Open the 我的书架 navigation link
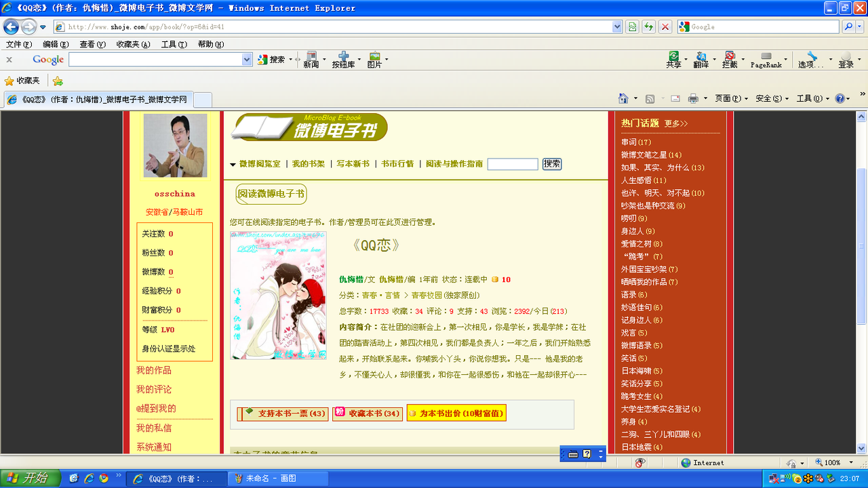The height and width of the screenshot is (488, 868). (309, 164)
